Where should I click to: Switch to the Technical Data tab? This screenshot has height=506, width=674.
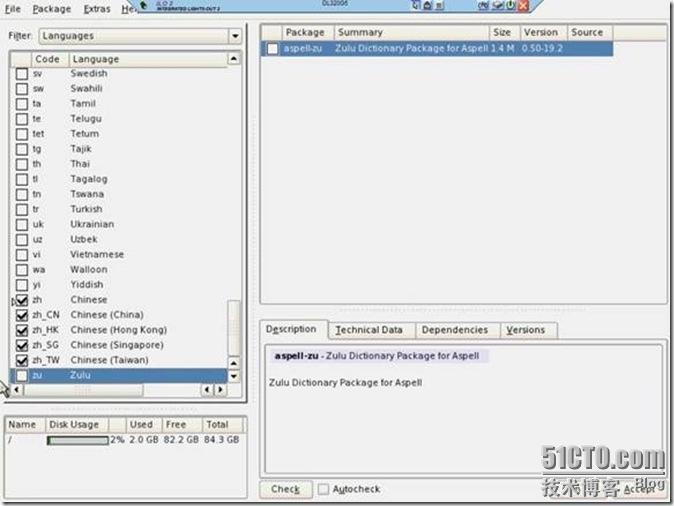pos(369,330)
